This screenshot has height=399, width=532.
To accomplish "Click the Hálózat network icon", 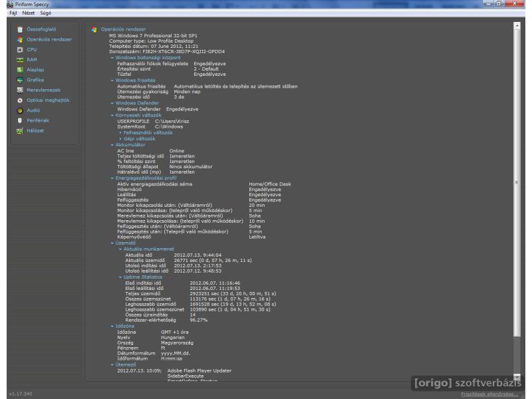I will click(x=20, y=131).
